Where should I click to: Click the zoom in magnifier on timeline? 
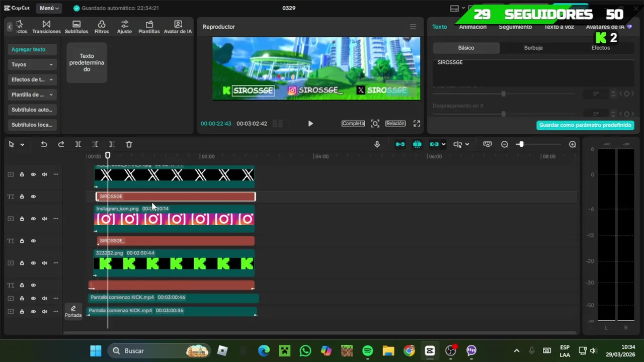coord(573,144)
